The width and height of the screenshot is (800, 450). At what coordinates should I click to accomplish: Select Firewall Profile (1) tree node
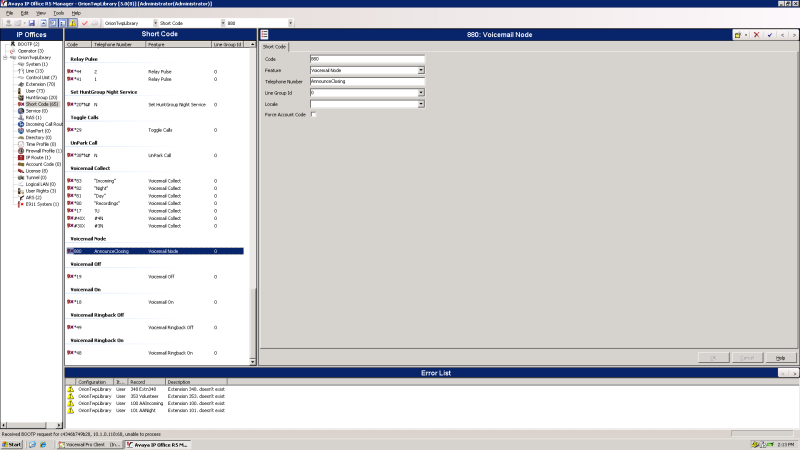click(x=44, y=151)
